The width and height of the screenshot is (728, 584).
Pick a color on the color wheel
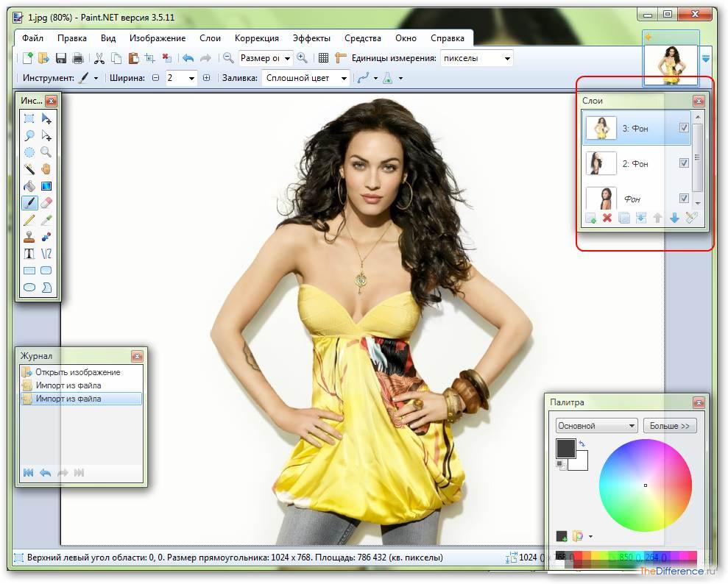pyautogui.click(x=646, y=485)
